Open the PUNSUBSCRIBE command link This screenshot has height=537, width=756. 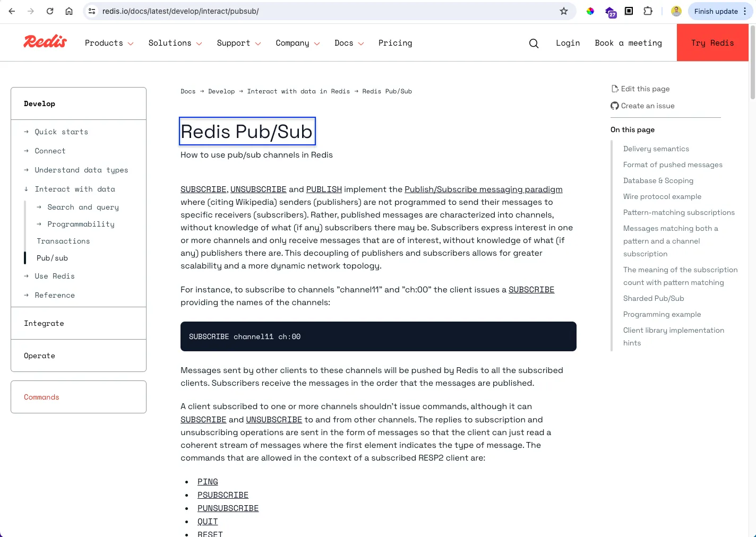click(x=228, y=508)
